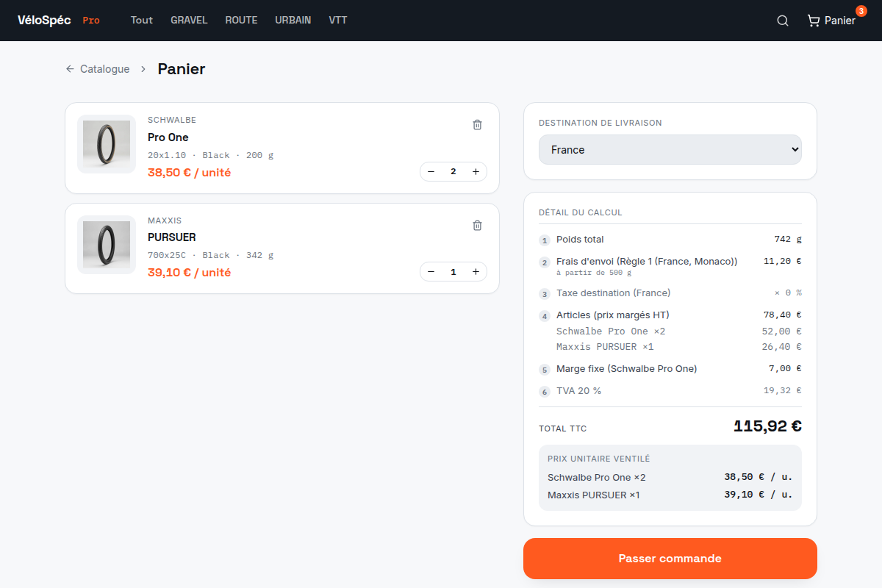The height and width of the screenshot is (588, 882).
Task: Click the Passer commande button
Action: pos(670,559)
